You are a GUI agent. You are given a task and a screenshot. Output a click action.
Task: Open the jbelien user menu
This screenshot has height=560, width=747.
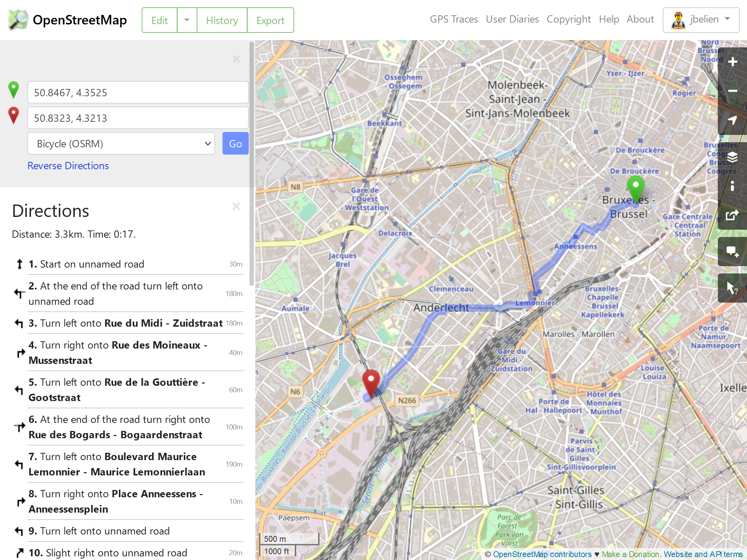click(x=701, y=20)
